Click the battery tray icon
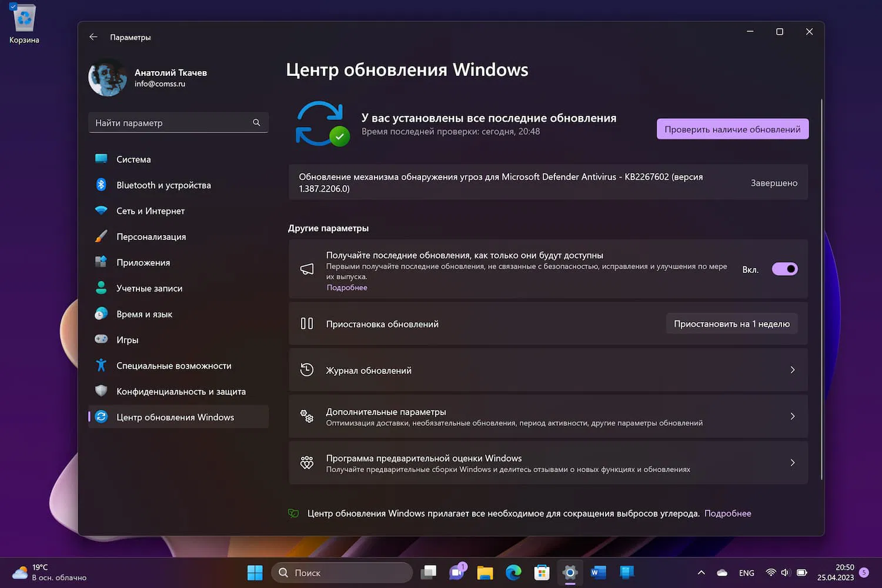This screenshot has width=882, height=588. (801, 573)
